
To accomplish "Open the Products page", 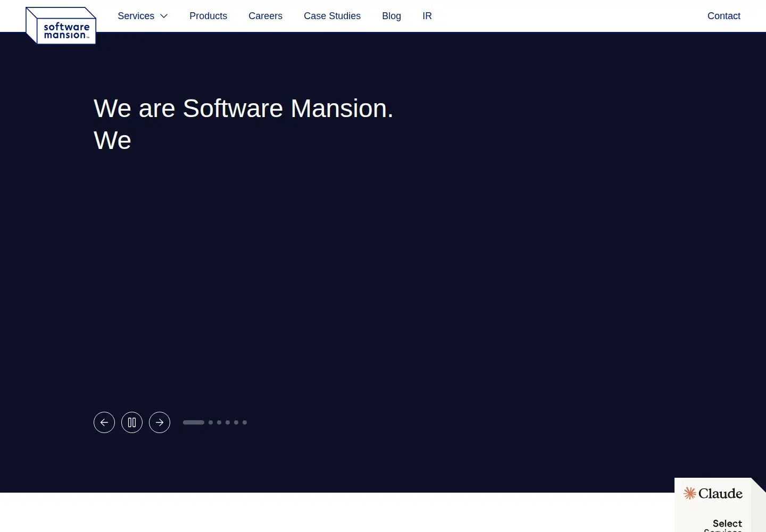I will (x=208, y=16).
